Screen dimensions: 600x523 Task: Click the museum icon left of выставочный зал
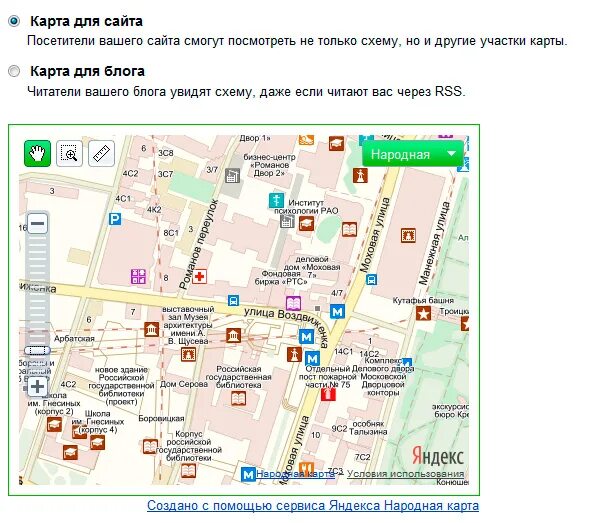tap(152, 329)
